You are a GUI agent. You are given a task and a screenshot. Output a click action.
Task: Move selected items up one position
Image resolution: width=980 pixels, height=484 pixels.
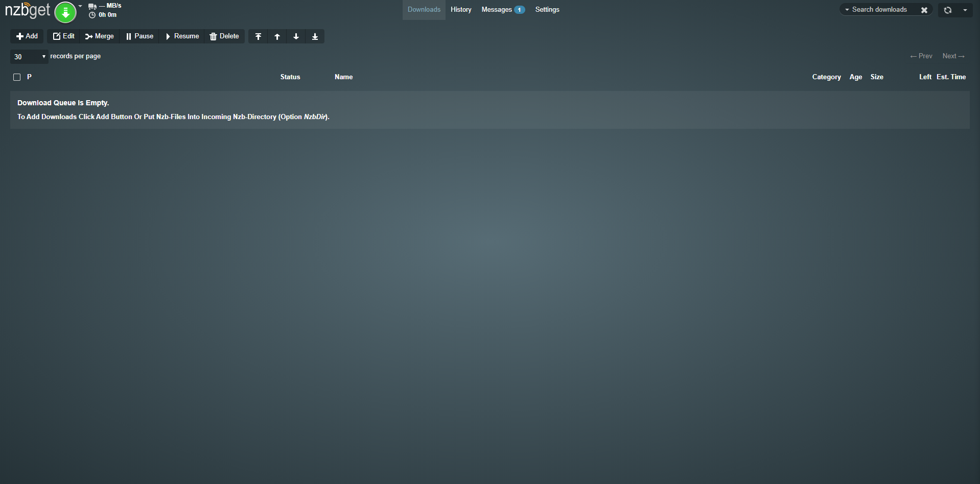(277, 36)
